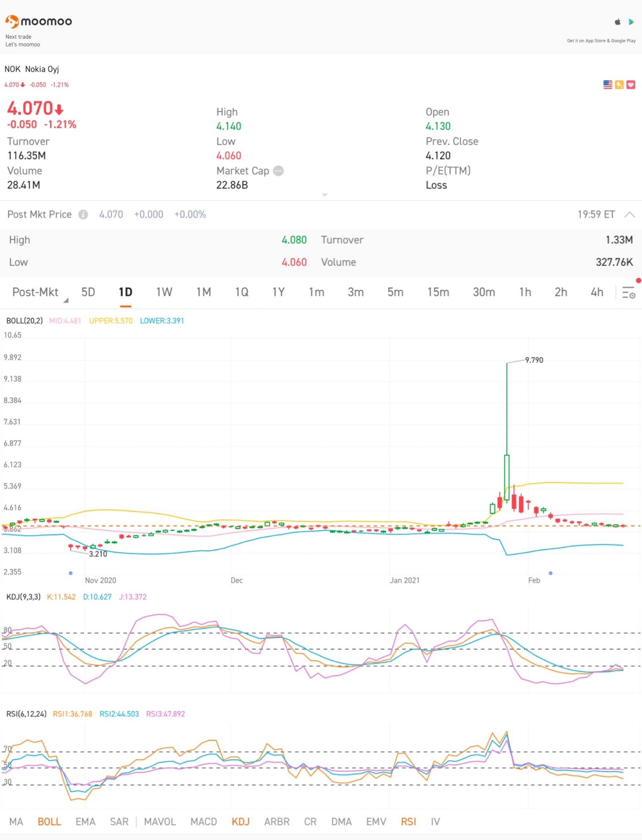
Task: Collapse the Post Market details chevron
Action: 630,214
